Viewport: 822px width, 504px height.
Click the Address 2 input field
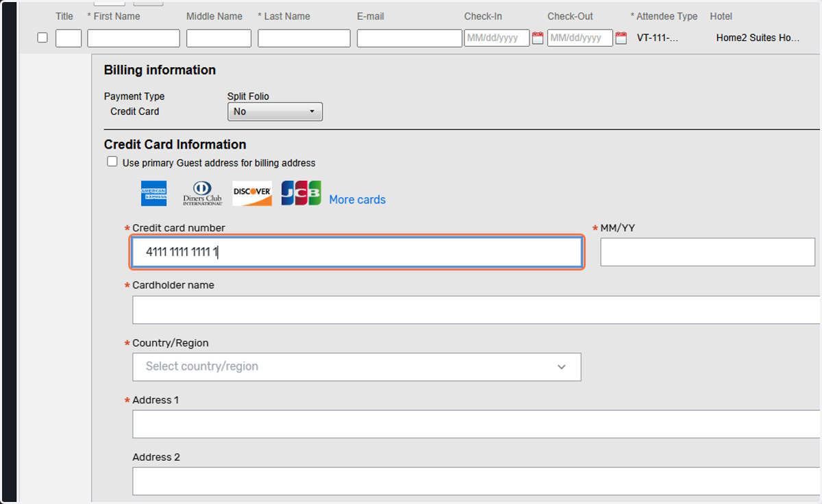(x=477, y=481)
